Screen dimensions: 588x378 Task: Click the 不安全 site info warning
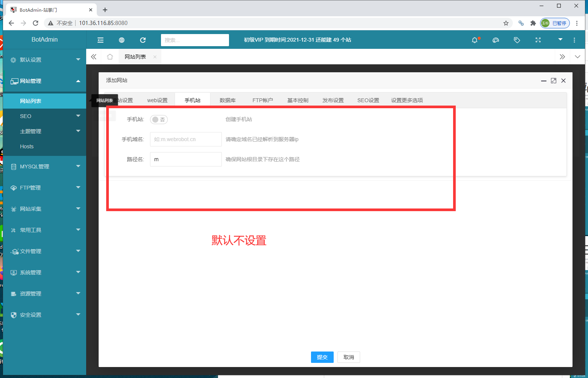tap(60, 23)
